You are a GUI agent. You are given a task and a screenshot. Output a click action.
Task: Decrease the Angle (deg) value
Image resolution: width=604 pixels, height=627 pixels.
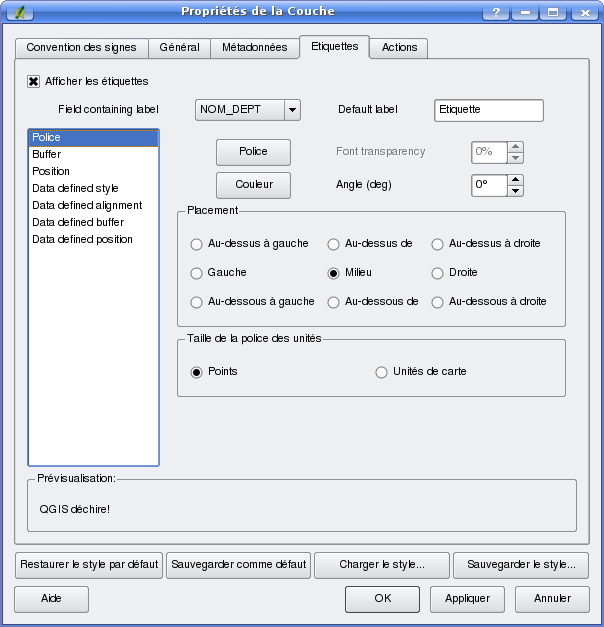tap(515, 191)
